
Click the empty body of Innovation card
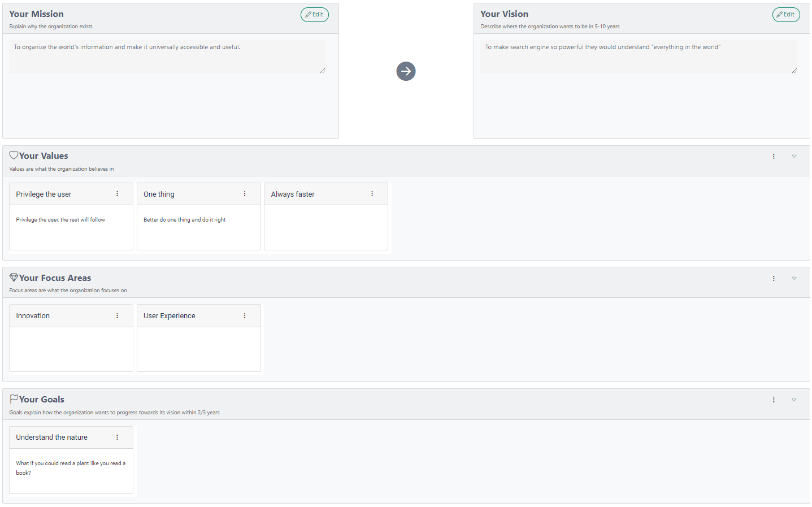(71, 349)
